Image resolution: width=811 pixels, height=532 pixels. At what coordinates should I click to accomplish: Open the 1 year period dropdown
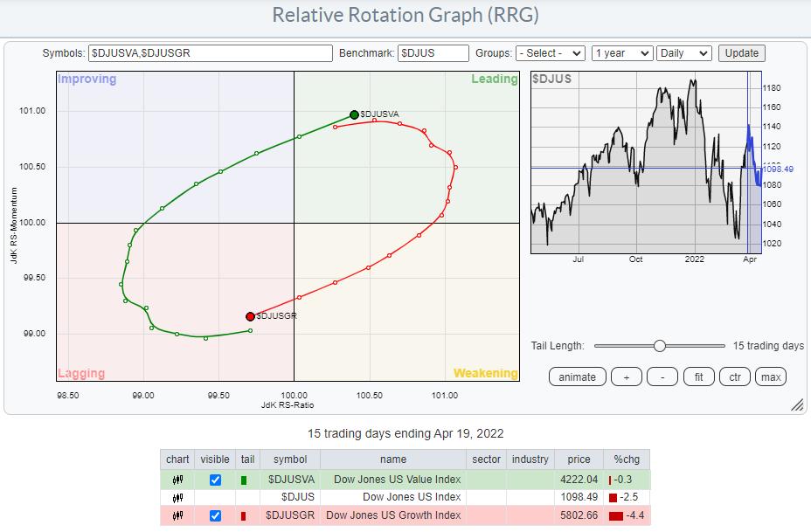620,53
